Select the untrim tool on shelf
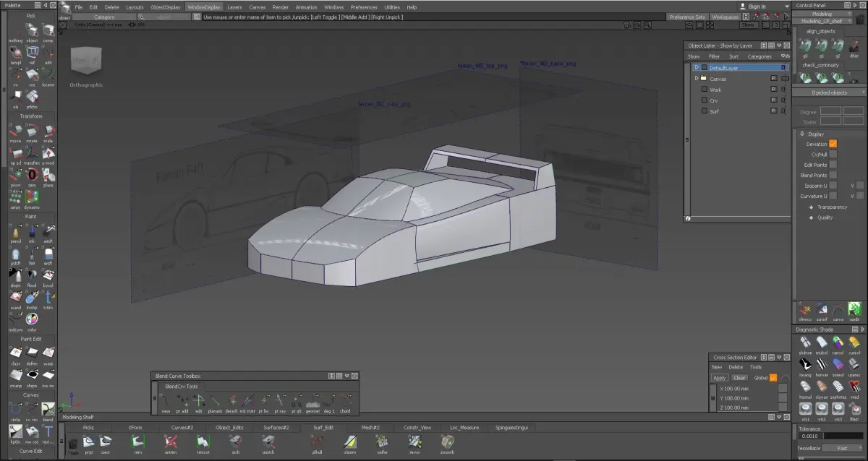This screenshot has width=868, height=461. [x=171, y=443]
